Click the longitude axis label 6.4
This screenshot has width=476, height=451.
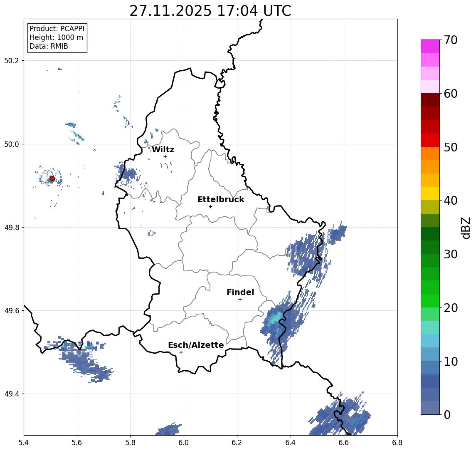click(x=291, y=443)
